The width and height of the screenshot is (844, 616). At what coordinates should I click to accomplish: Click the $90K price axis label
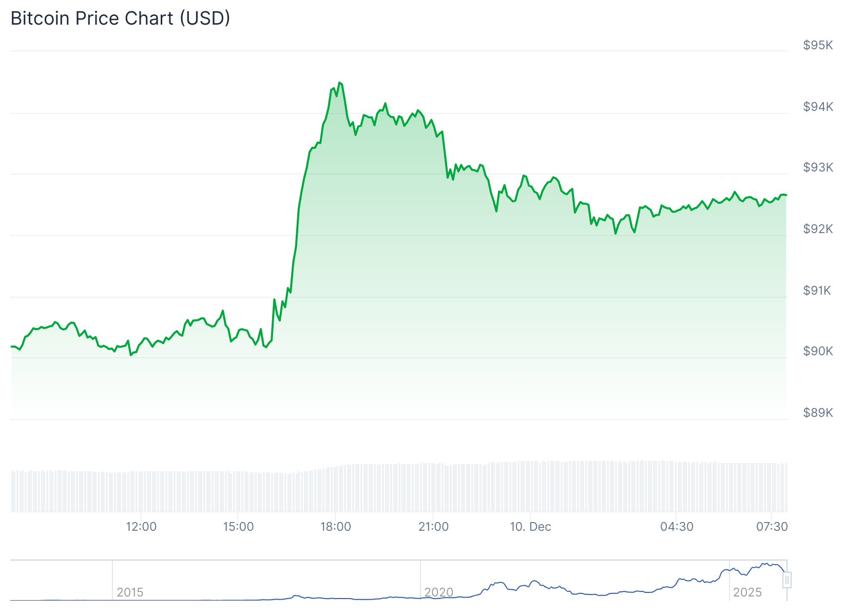click(818, 351)
